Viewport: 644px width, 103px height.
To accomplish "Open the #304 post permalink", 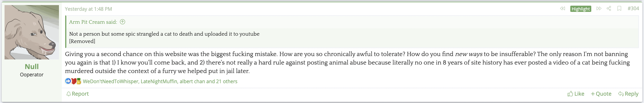I will click(x=633, y=8).
